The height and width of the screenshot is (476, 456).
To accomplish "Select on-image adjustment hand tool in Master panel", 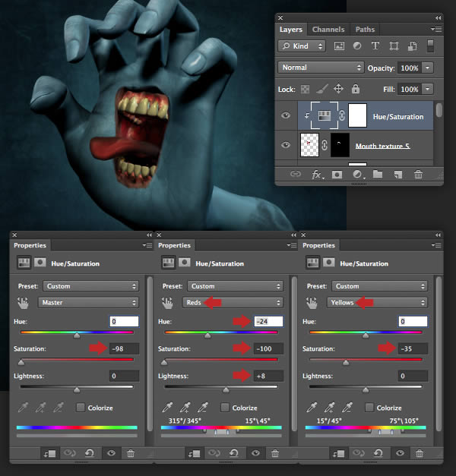I will (x=23, y=303).
